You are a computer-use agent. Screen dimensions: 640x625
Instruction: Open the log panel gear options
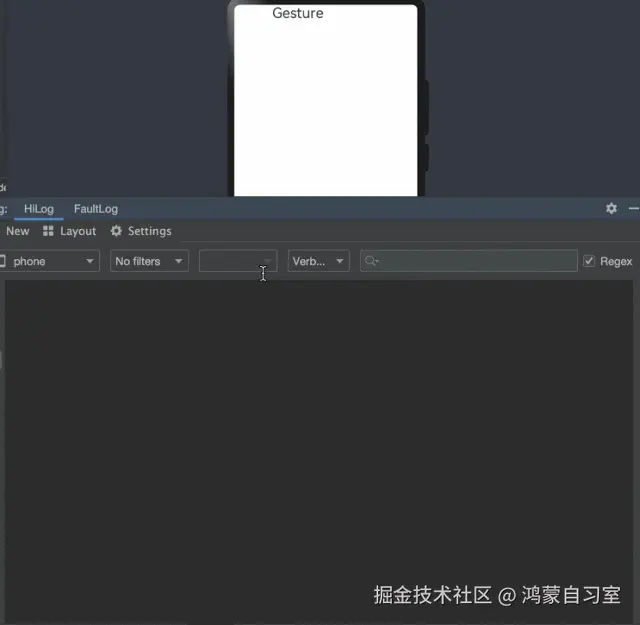click(x=611, y=209)
